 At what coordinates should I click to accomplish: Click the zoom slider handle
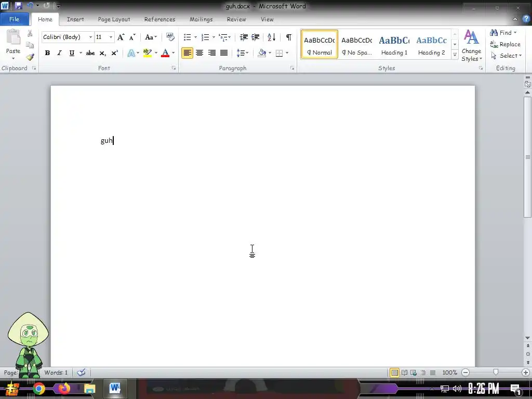click(x=496, y=373)
